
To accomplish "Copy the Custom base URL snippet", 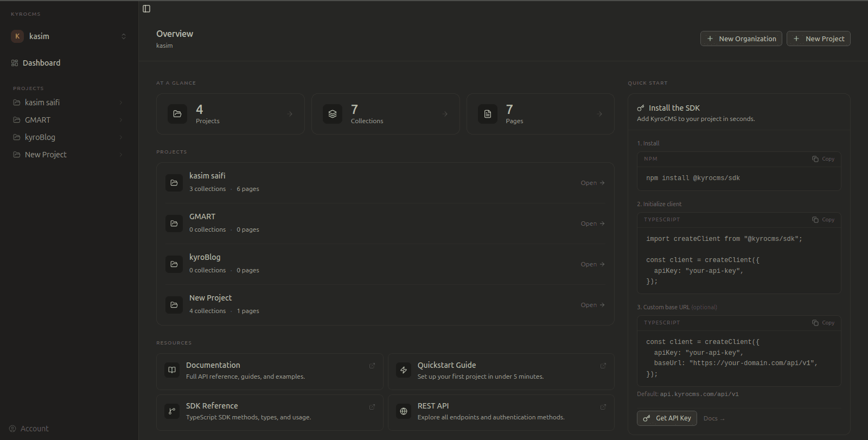I will [x=823, y=323].
